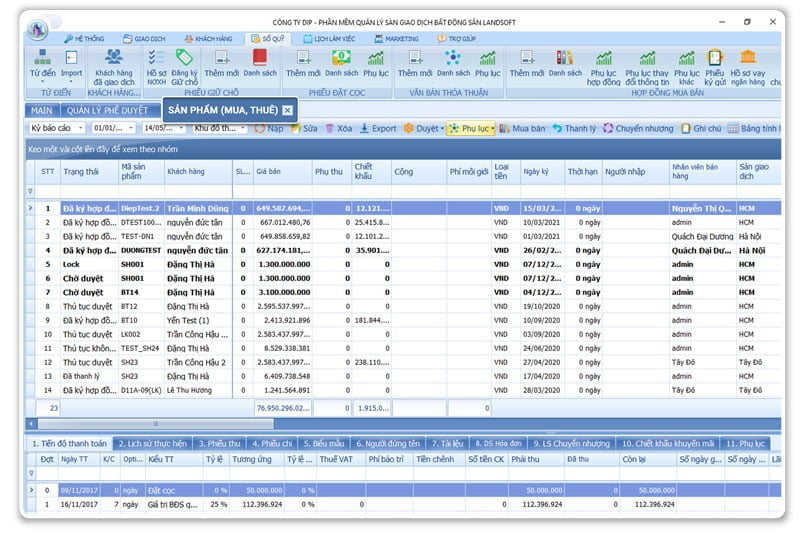Click Thêm mới under Phiếu đặt cọc
The height and width of the screenshot is (533, 800).
(x=302, y=63)
